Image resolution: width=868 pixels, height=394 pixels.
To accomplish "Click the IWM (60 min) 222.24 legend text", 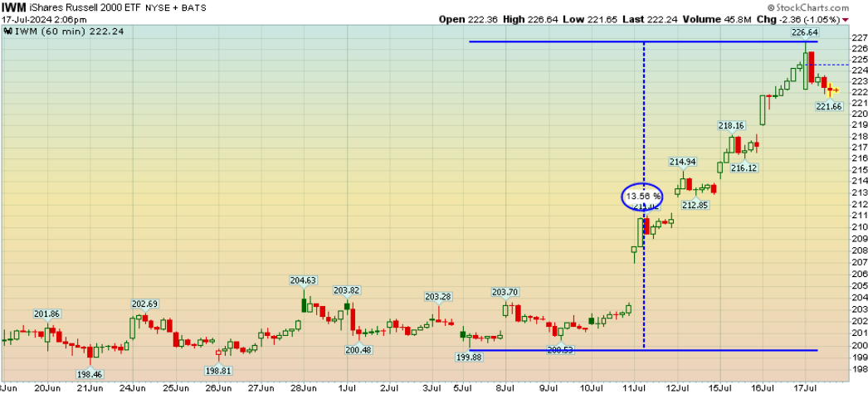I will click(x=71, y=32).
